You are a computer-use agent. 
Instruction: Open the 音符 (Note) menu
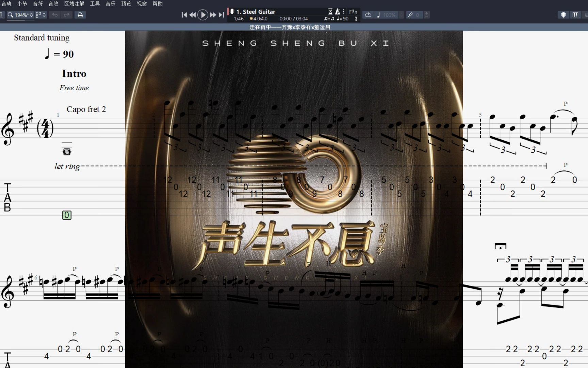(38, 4)
